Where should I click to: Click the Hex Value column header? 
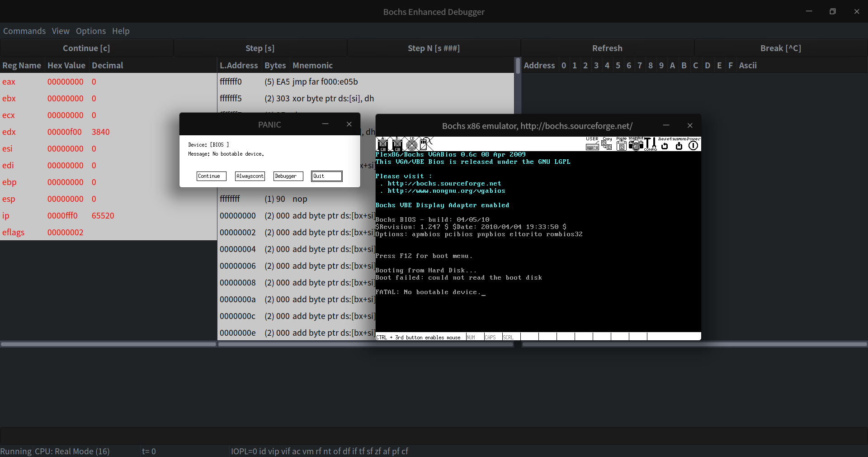pyautogui.click(x=66, y=65)
